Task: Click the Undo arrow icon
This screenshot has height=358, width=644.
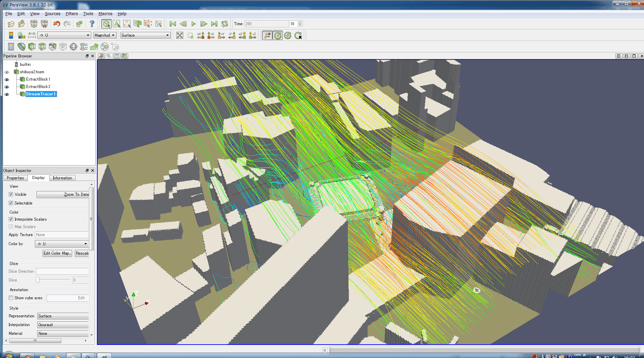Action: pyautogui.click(x=57, y=24)
